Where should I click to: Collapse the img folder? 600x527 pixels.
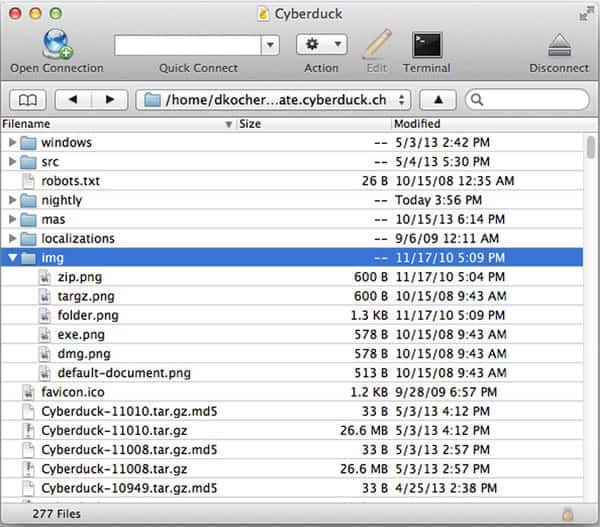pos(12,258)
